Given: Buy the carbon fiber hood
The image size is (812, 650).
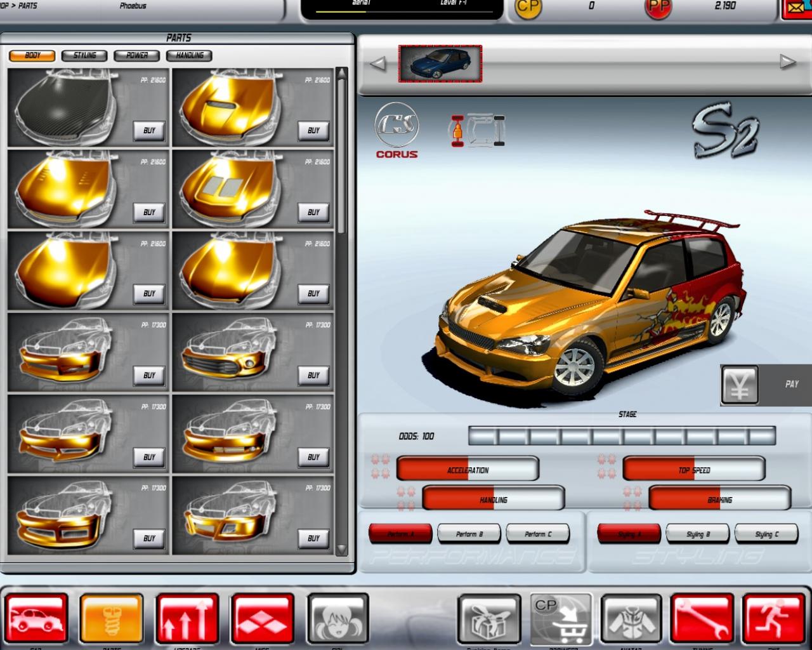Looking at the screenshot, I should [149, 131].
